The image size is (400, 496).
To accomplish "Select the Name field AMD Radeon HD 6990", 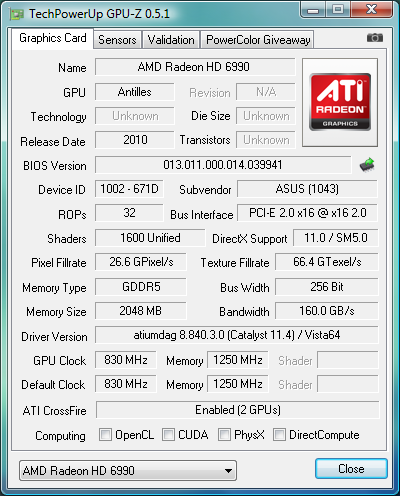I will (x=195, y=67).
